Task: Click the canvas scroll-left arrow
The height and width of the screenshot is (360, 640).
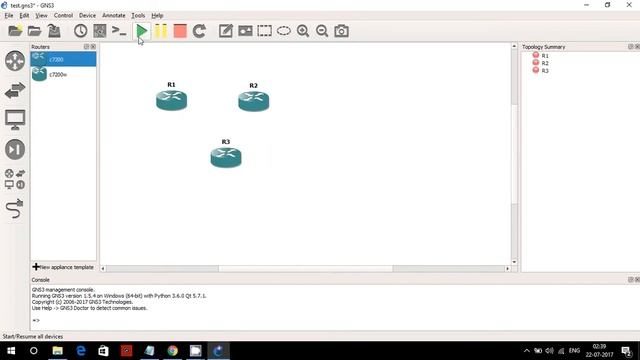Action: tap(103, 269)
